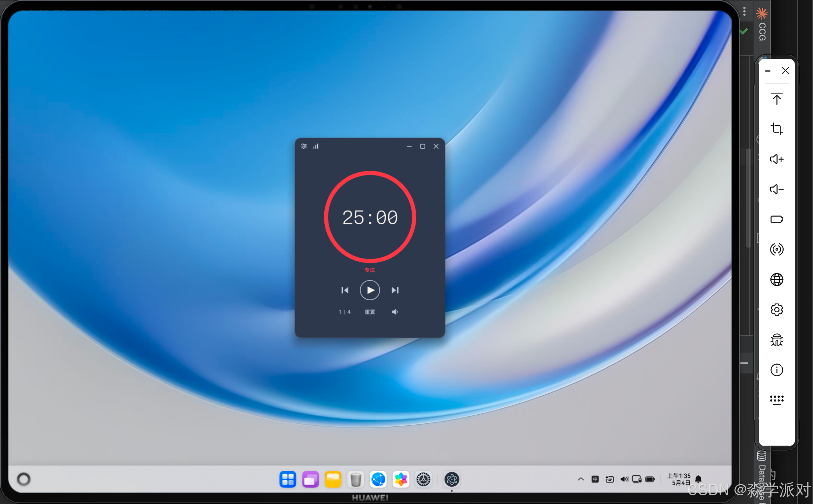Open the purple multi-window app in taskbar
This screenshot has width=813, height=504.
310,480
